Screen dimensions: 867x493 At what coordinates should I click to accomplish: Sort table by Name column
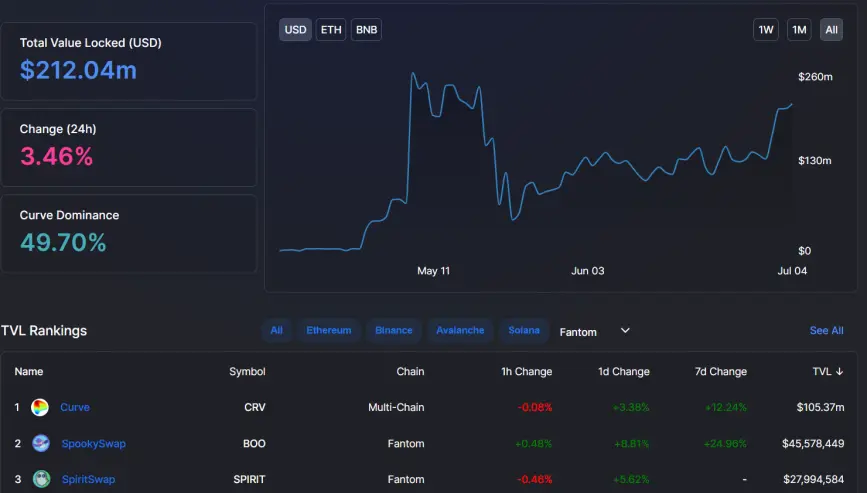29,371
